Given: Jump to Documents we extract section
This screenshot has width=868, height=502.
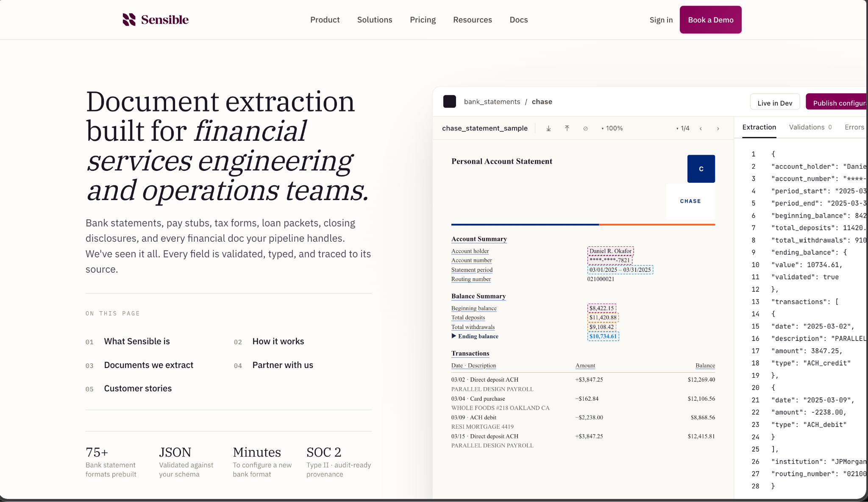Looking at the screenshot, I should [148, 365].
